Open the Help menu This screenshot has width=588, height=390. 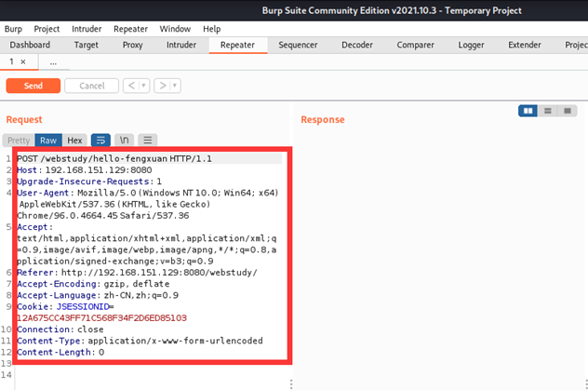pyautogui.click(x=212, y=29)
